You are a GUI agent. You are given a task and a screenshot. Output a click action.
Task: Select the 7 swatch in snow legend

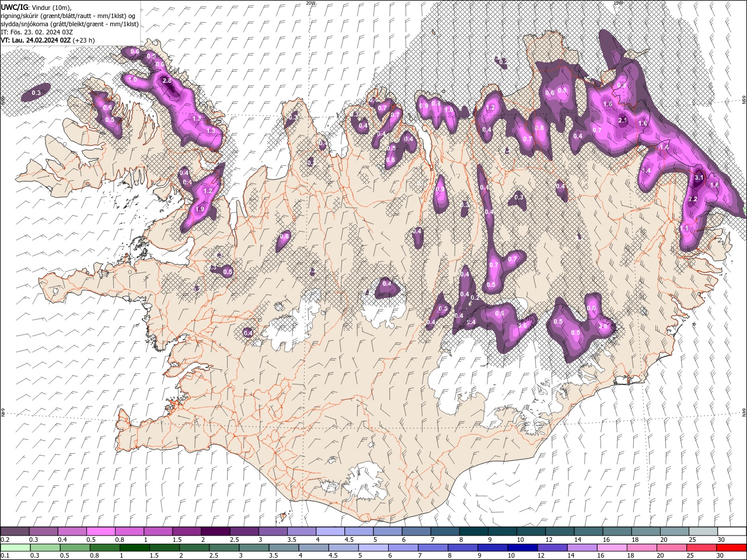tap(445, 531)
